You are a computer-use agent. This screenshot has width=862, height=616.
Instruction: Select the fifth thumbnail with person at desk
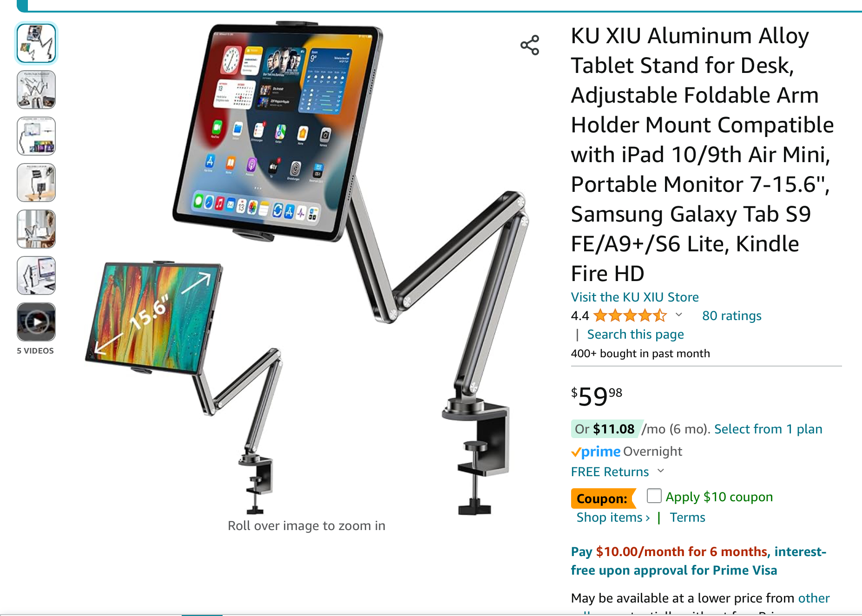(36, 229)
